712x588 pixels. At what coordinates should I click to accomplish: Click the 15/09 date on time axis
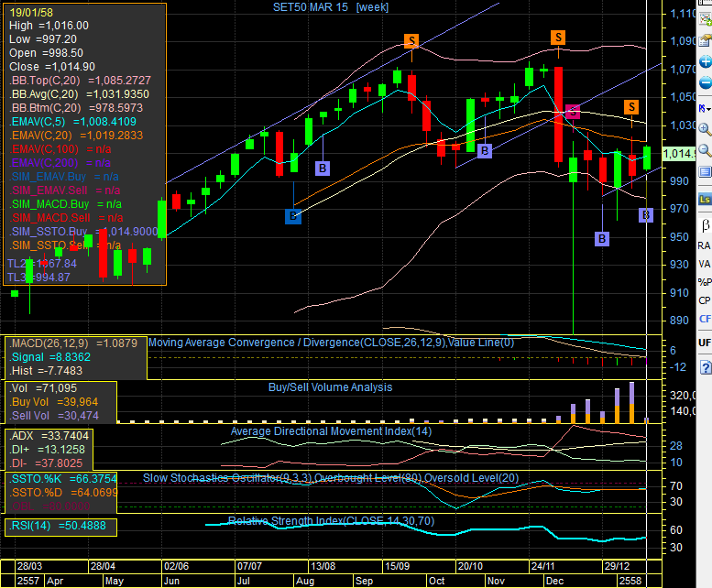tap(397, 566)
